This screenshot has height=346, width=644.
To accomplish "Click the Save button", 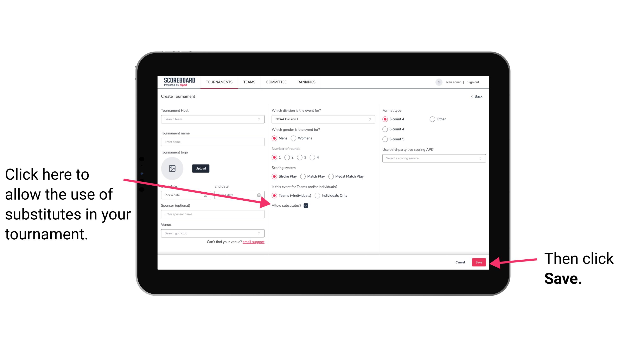I will (479, 262).
